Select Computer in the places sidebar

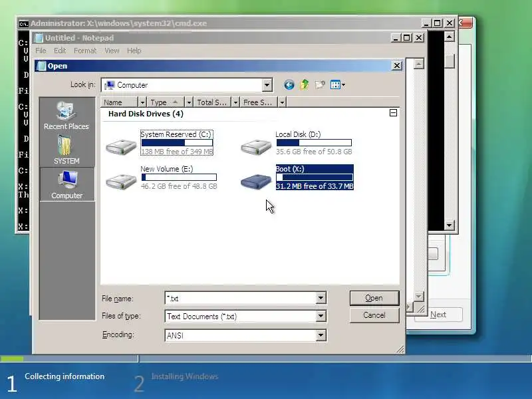[x=67, y=184]
